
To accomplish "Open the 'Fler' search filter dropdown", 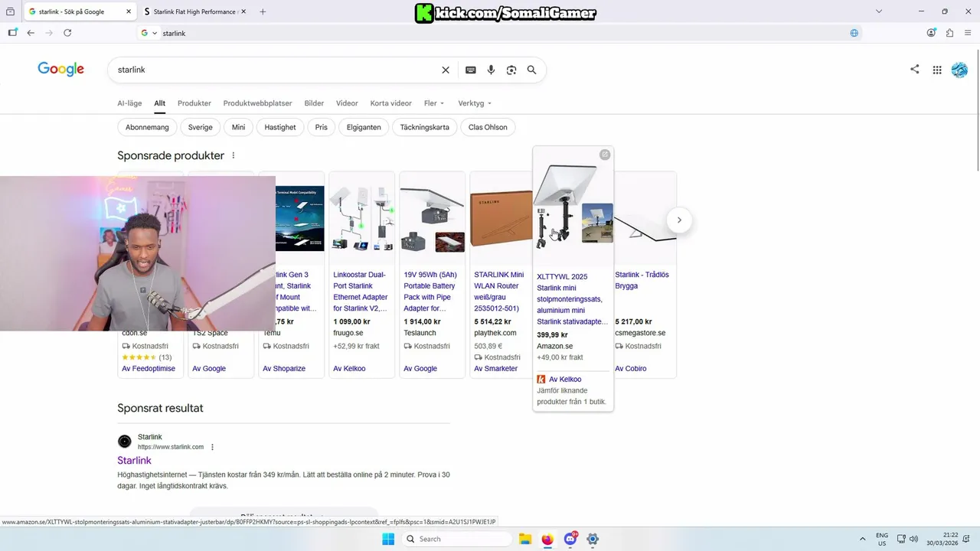I will tap(434, 103).
